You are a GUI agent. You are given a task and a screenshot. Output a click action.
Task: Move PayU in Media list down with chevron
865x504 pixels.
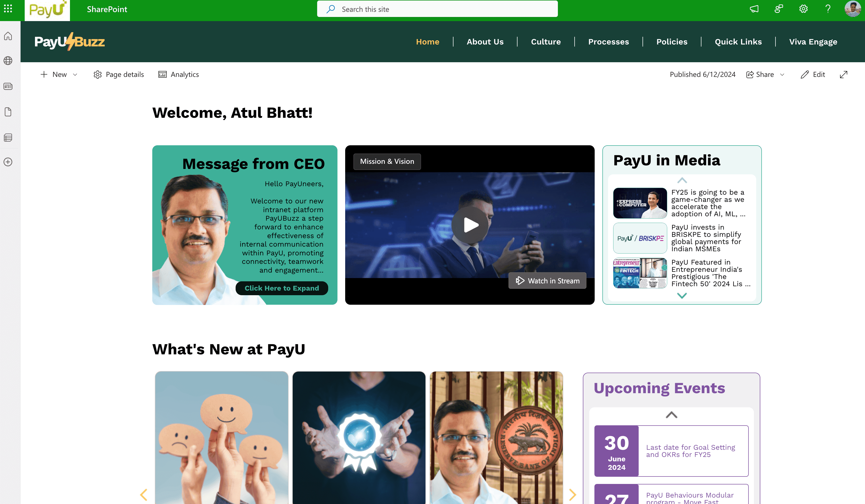click(x=682, y=295)
